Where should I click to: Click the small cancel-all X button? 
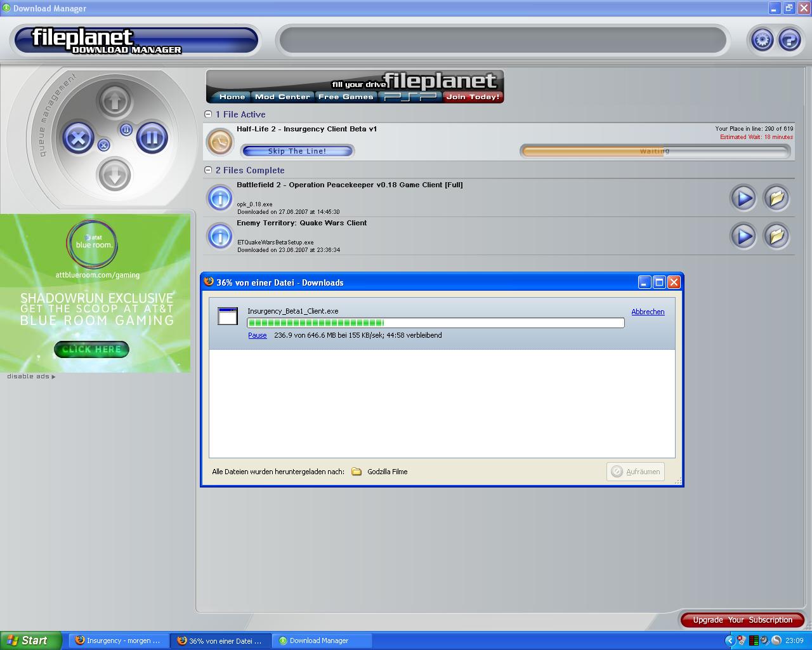(103, 145)
